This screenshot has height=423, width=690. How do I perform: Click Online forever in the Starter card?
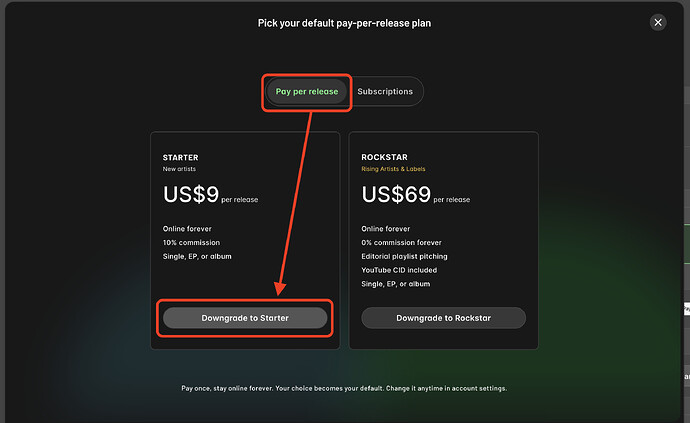pyautogui.click(x=188, y=228)
